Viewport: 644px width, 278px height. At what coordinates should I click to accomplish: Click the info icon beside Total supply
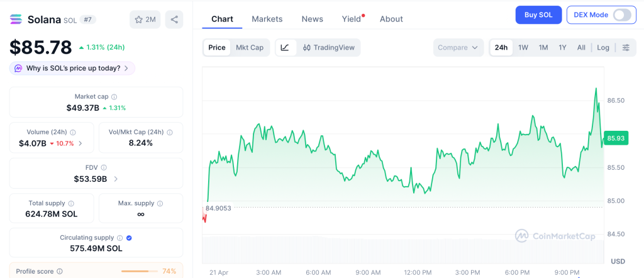point(71,204)
